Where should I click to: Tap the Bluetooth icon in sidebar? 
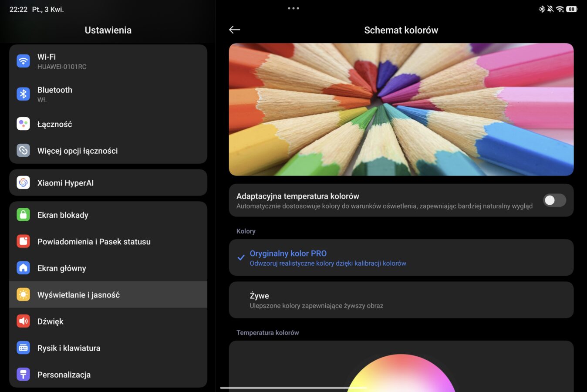tap(24, 94)
